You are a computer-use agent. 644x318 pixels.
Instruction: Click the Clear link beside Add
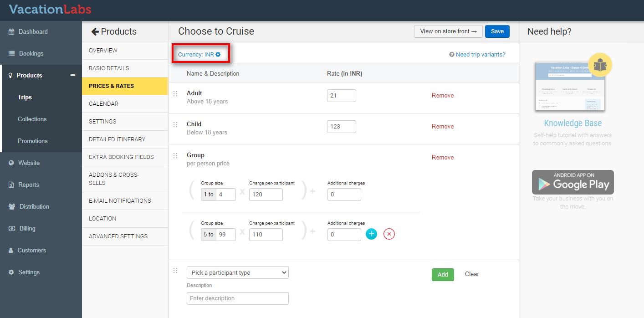click(x=472, y=274)
